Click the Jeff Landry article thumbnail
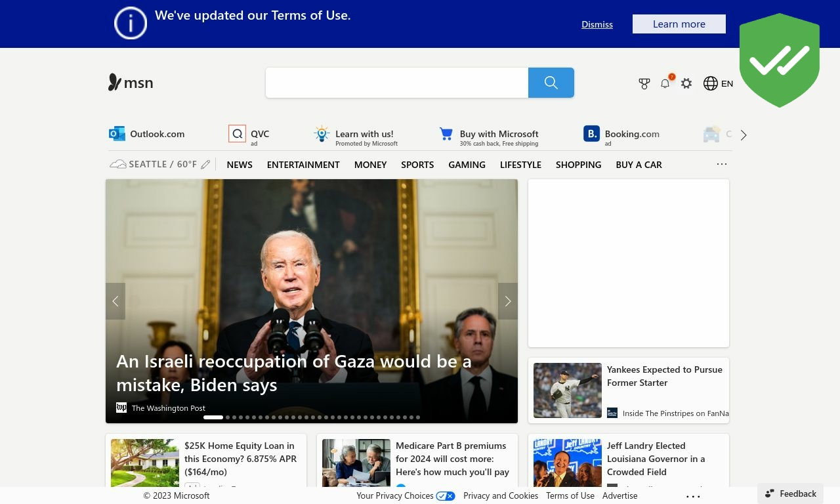 tap(568, 463)
